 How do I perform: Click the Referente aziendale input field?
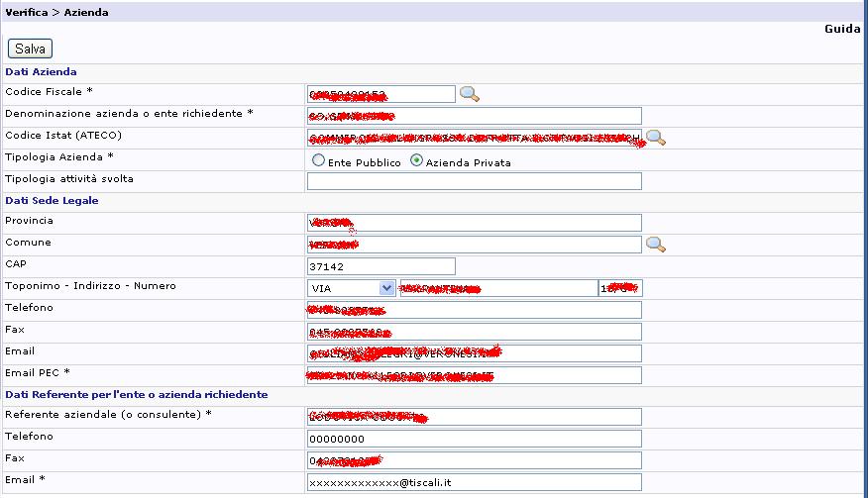click(x=474, y=417)
